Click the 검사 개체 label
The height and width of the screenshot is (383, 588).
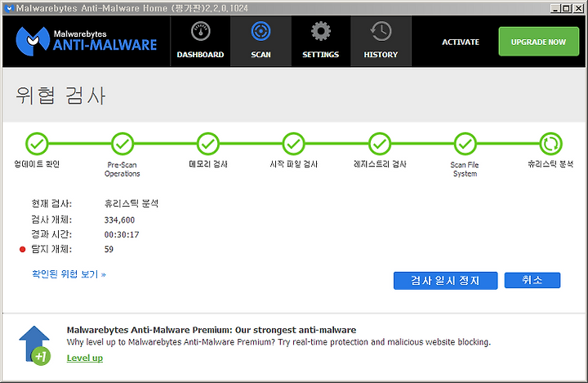click(51, 220)
